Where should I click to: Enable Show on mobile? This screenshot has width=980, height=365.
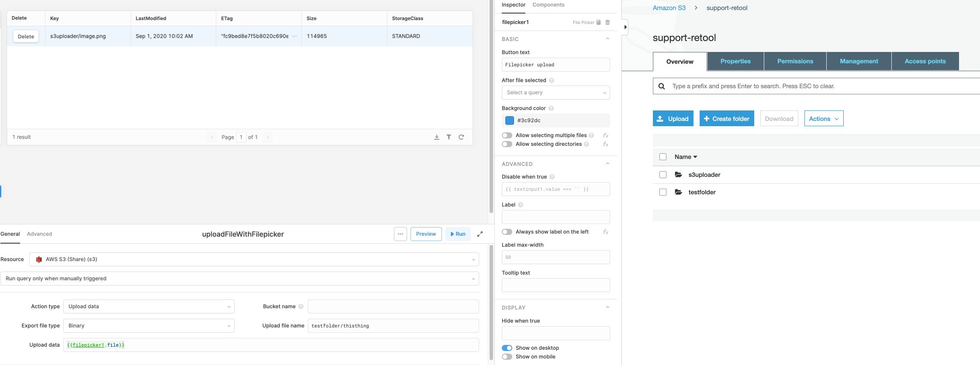[507, 357]
